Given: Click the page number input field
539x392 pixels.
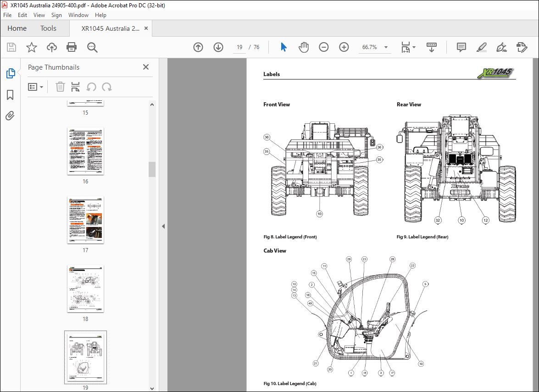Looking at the screenshot, I should point(239,47).
